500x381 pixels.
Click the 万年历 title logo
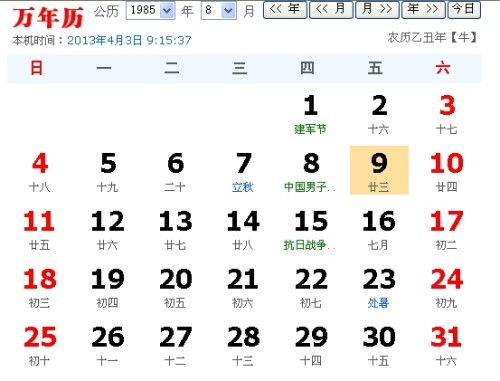48,18
